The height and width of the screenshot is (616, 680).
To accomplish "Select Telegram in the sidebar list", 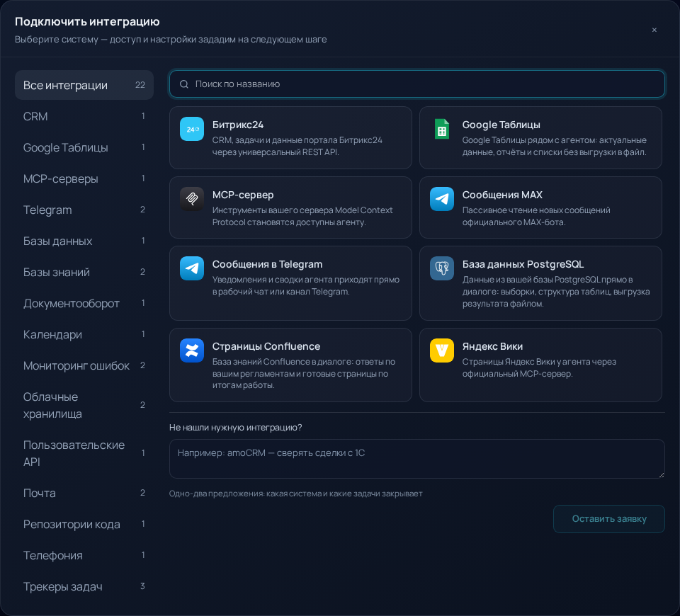I will pos(84,210).
